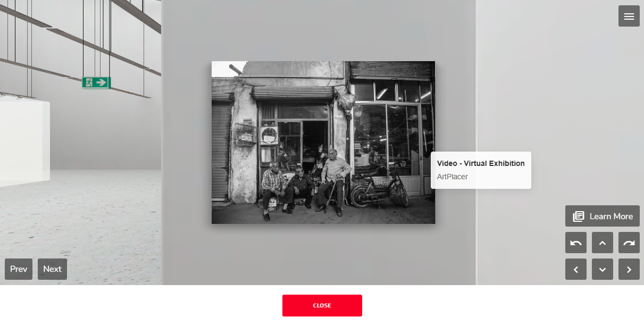The image size is (644, 325).
Task: Click the Learn More button label
Action: 611,216
